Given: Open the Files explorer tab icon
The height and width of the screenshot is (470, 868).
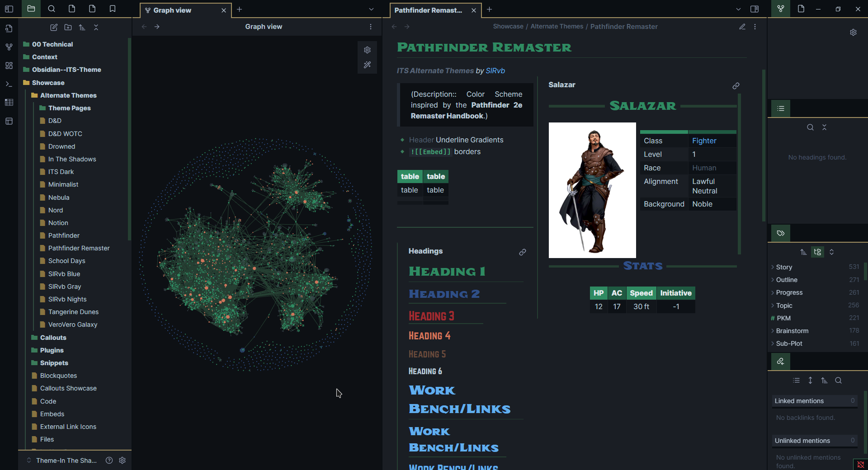Looking at the screenshot, I should pyautogui.click(x=31, y=9).
